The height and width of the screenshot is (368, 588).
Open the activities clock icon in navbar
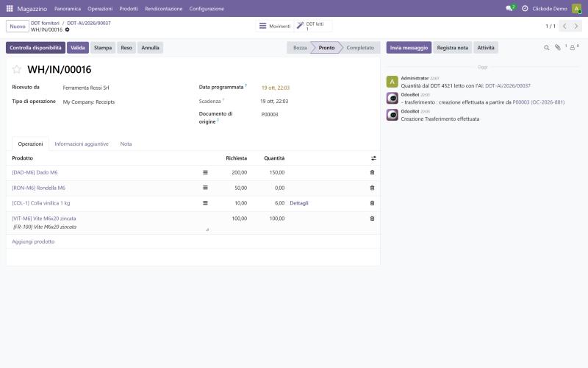tap(525, 8)
